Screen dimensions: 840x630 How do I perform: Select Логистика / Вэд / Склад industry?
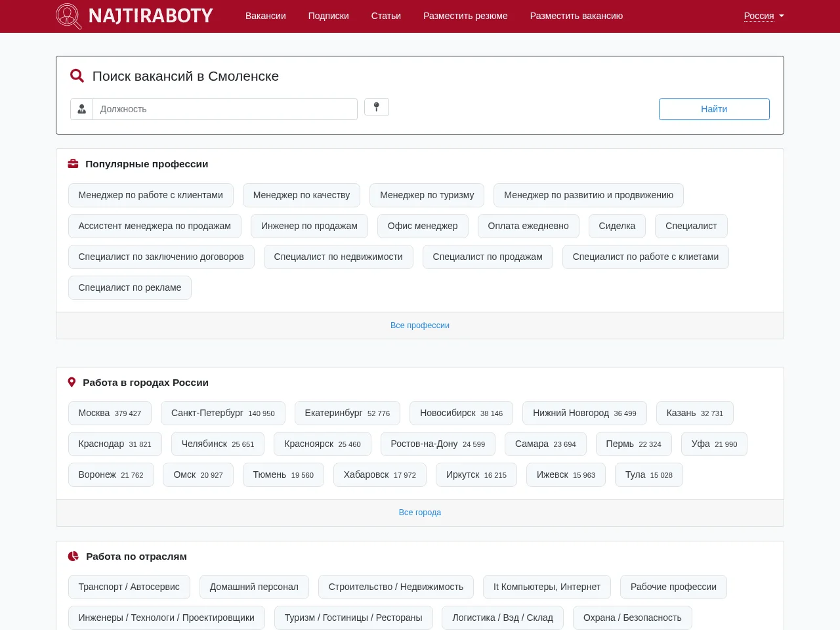pos(503,618)
